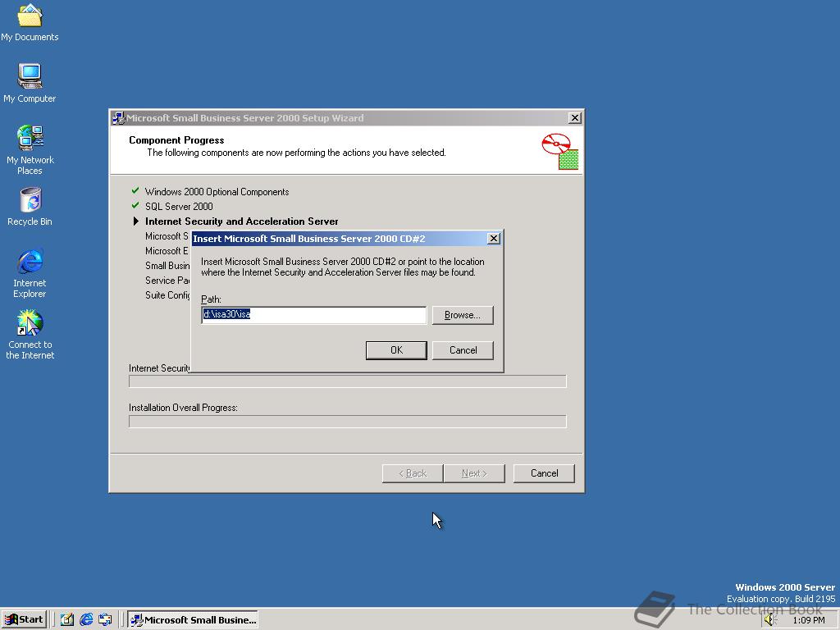The width and height of the screenshot is (840, 630).
Task: Click the 'Component Progress' heading
Action: [x=176, y=140]
